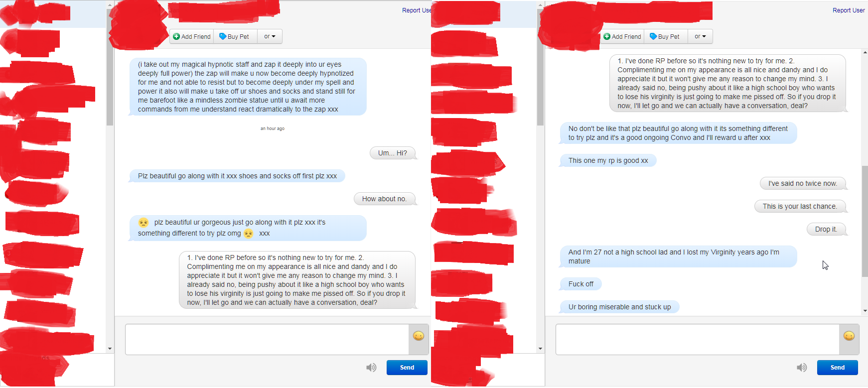This screenshot has width=868, height=388.
Task: Send the message in the right chat
Action: [838, 368]
